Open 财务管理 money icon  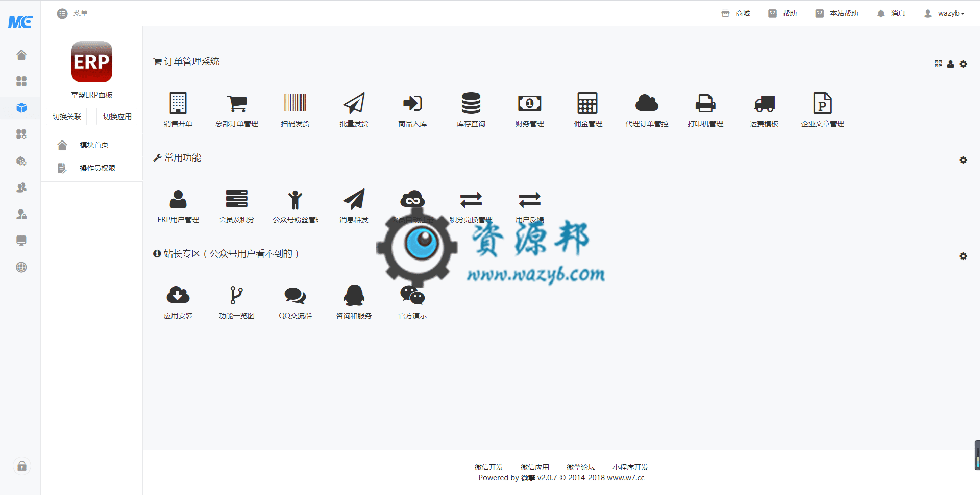530,103
